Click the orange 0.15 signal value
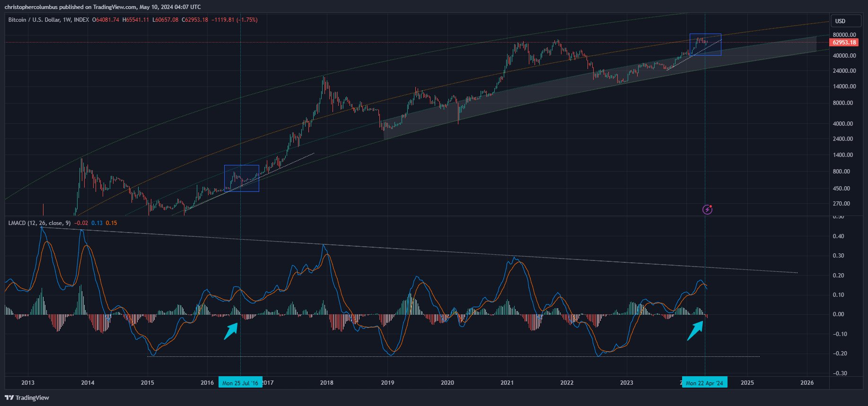868x406 pixels. click(111, 223)
